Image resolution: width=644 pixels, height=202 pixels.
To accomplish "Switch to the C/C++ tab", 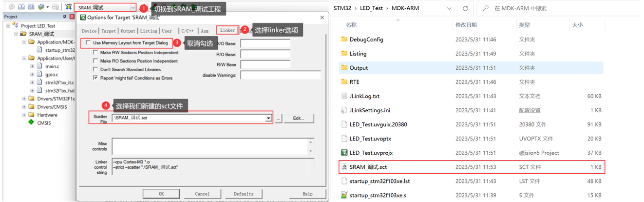I will pyautogui.click(x=188, y=31).
